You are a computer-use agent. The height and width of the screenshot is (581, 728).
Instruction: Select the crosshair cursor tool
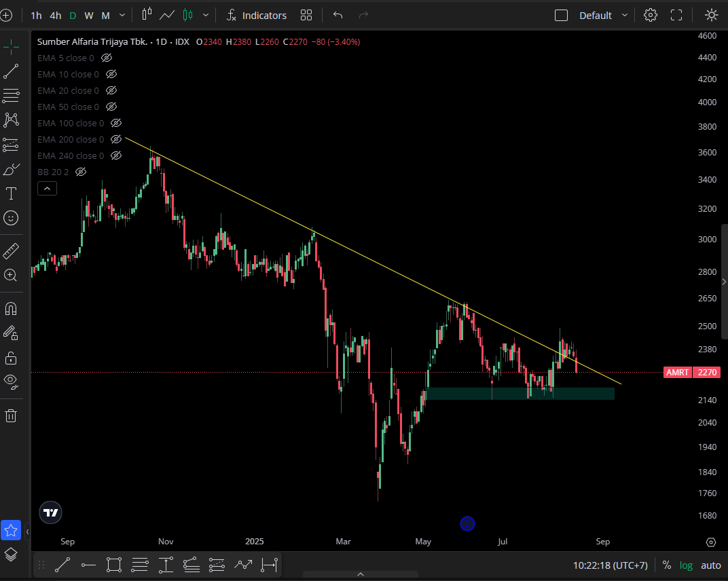click(11, 46)
